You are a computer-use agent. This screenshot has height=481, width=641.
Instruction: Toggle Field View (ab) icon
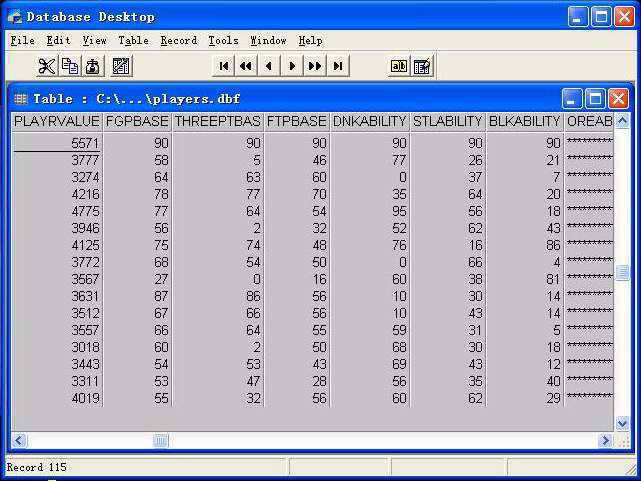399,66
